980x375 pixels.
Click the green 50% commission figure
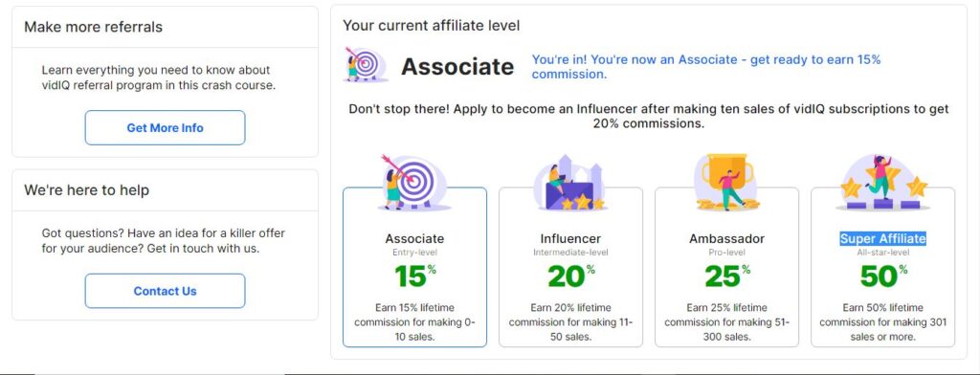pyautogui.click(x=883, y=276)
